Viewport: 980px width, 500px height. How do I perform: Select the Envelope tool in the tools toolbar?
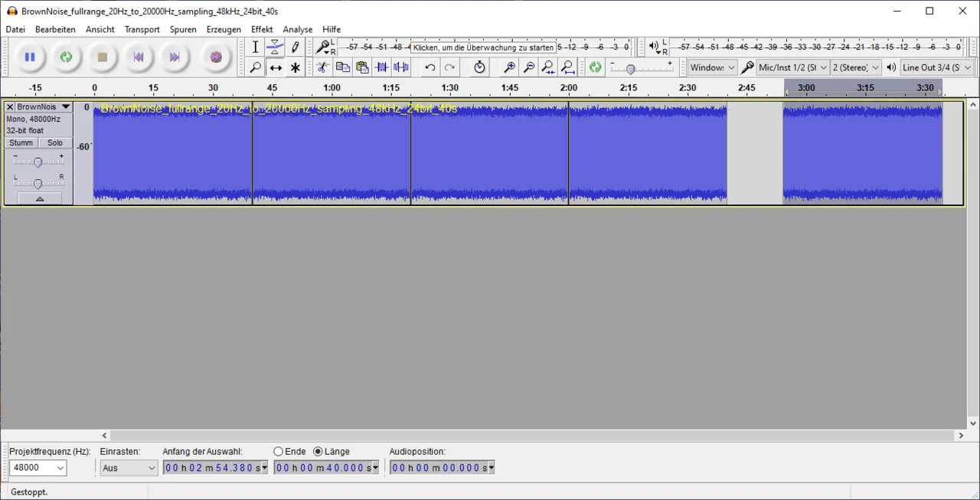pos(276,47)
